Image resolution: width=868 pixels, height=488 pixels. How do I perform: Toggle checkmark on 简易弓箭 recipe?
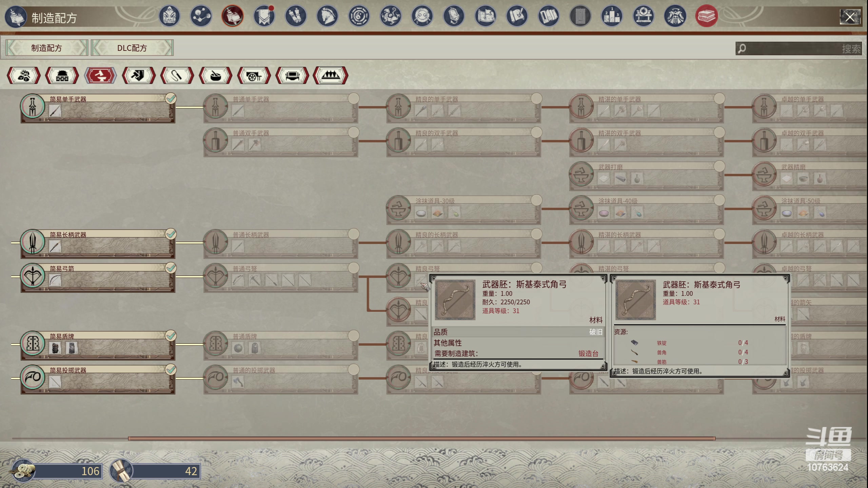(x=171, y=268)
